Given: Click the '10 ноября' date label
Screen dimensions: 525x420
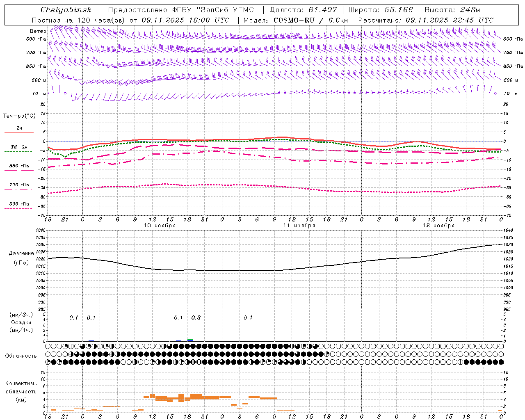Looking at the screenshot, I should pyautogui.click(x=160, y=226).
